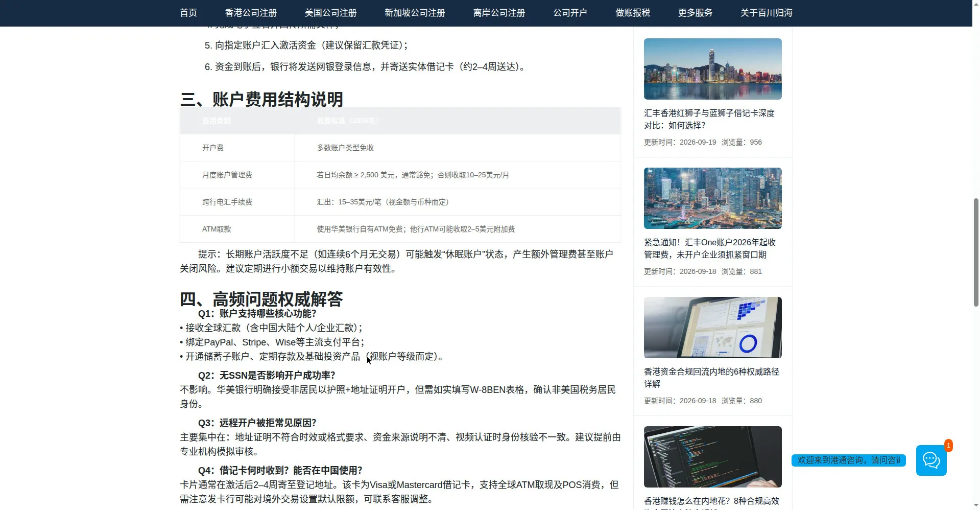980x510 pixels.
Task: Click 离岸公司注册 in the nav bar
Action: (x=499, y=13)
